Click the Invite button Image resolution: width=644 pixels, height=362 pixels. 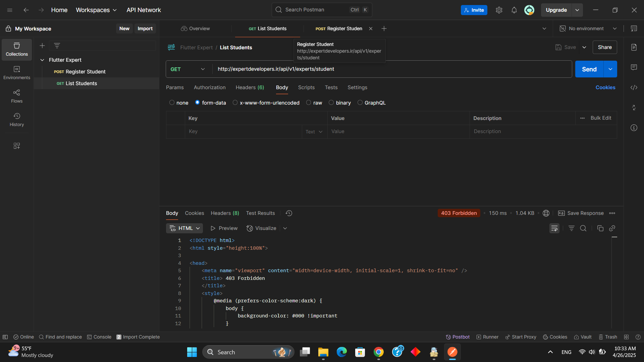474,10
